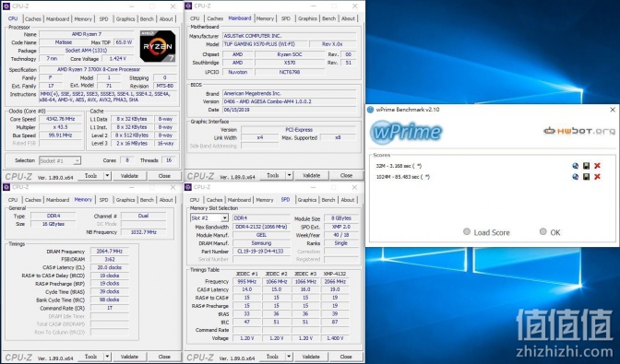The image size is (620, 364).
Task: Click the BIOS version 0406 field
Action: pos(289,102)
